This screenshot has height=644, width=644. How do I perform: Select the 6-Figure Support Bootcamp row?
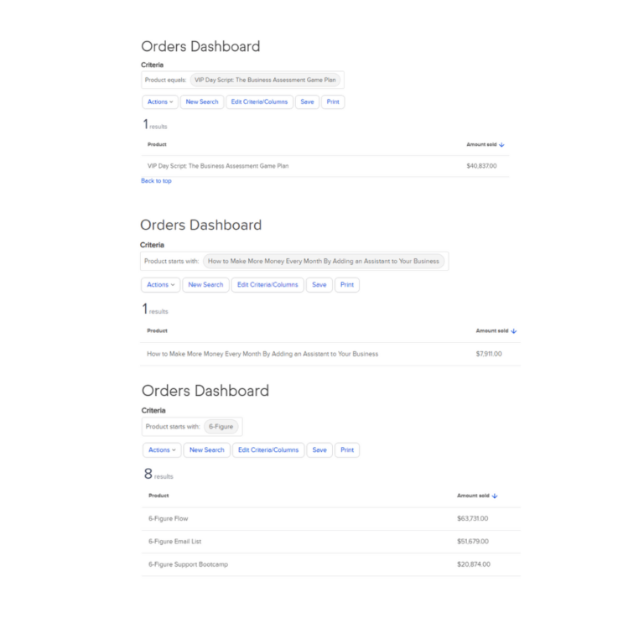[x=188, y=564]
